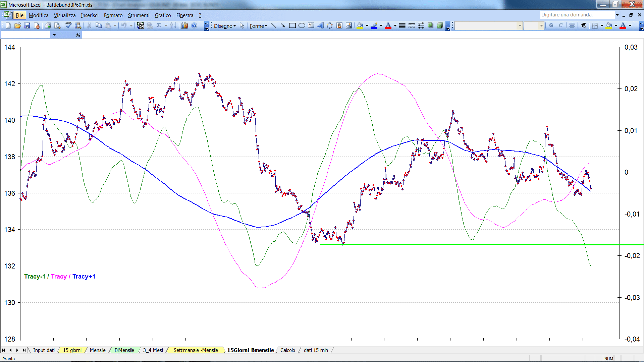Click the Line Style icon
This screenshot has width=644, height=362.
[x=402, y=25]
